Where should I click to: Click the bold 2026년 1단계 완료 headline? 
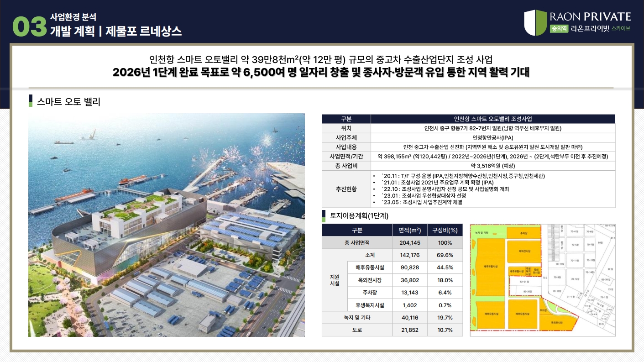click(x=321, y=72)
